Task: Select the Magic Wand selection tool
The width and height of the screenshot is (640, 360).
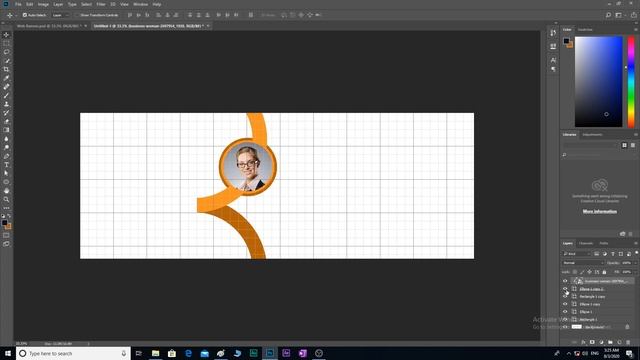Action: 6,61
